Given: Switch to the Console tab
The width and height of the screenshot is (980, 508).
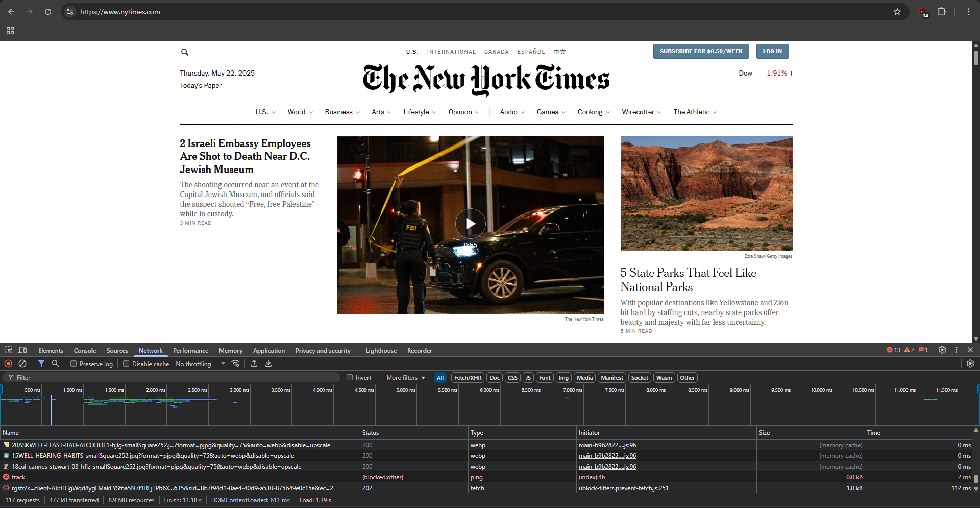Looking at the screenshot, I should [85, 351].
